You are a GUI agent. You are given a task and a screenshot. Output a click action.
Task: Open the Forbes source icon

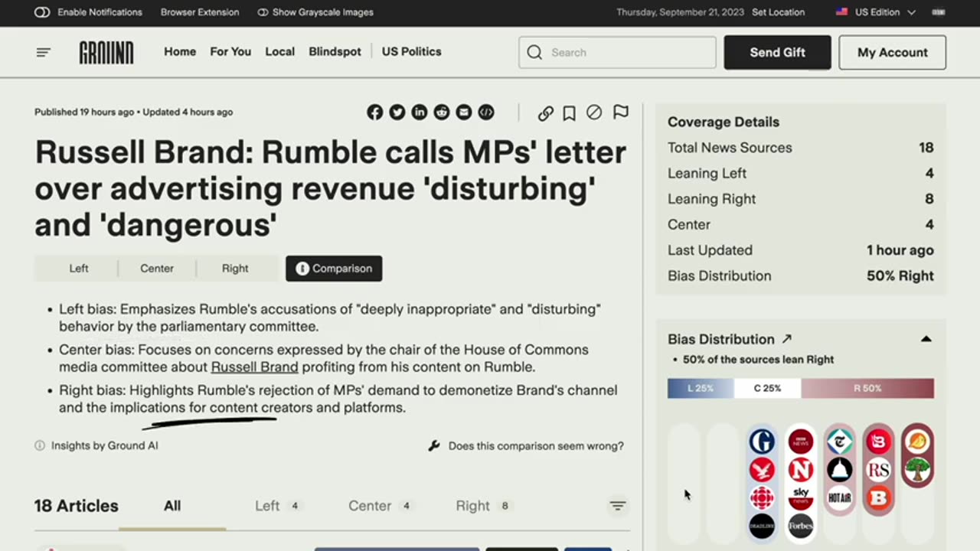(x=801, y=526)
